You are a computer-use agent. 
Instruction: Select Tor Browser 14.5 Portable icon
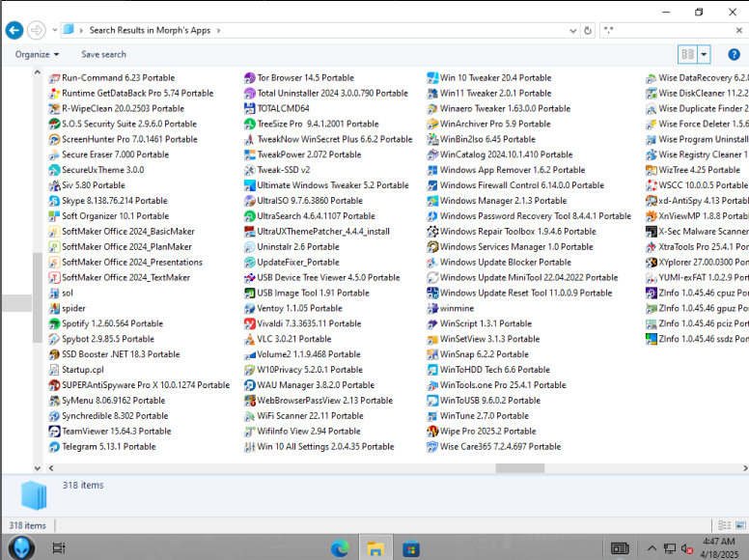249,78
